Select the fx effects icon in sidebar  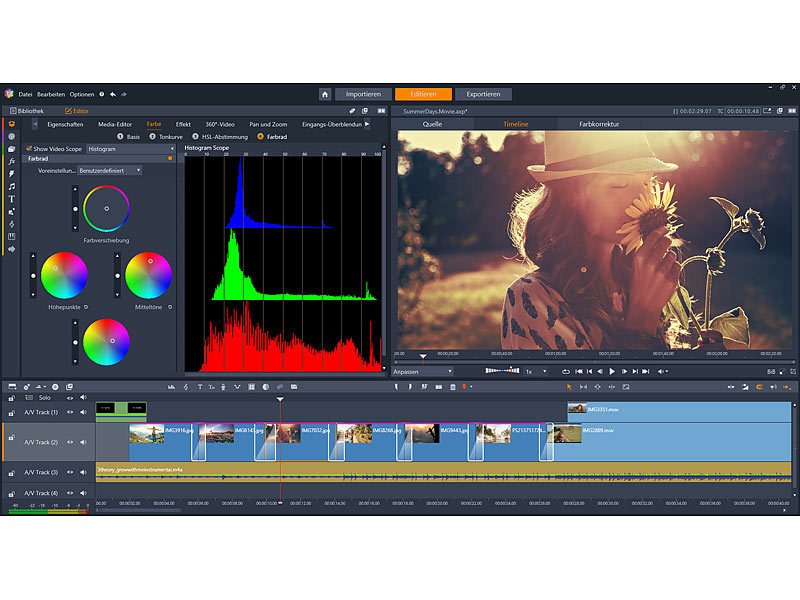coord(12,161)
